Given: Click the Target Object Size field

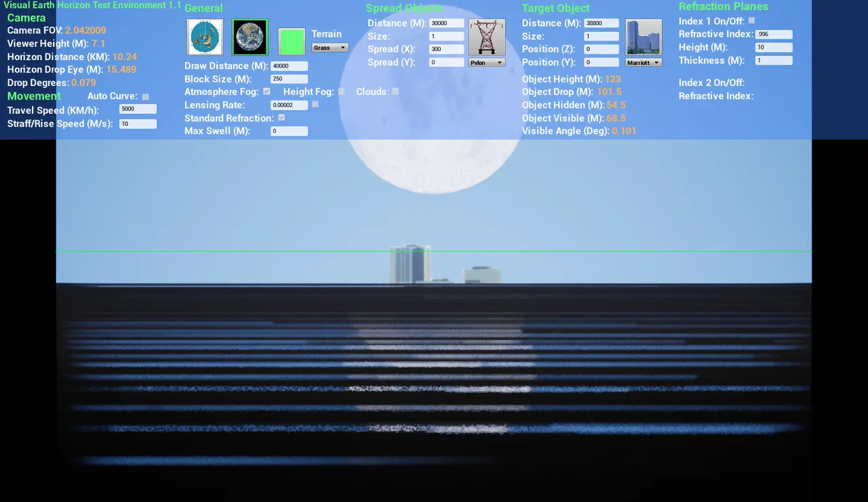Looking at the screenshot, I should click(601, 37).
